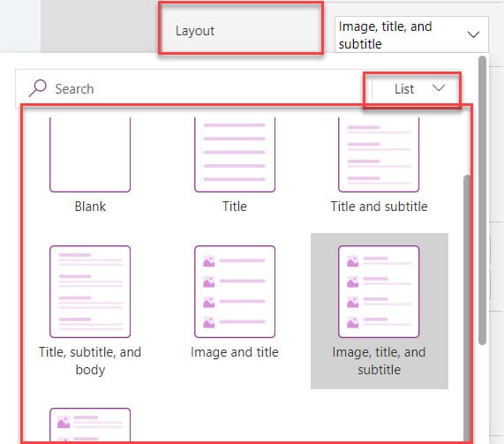Select the Blank layout thumbnail
Viewport: 504px width, 444px height.
[x=90, y=154]
